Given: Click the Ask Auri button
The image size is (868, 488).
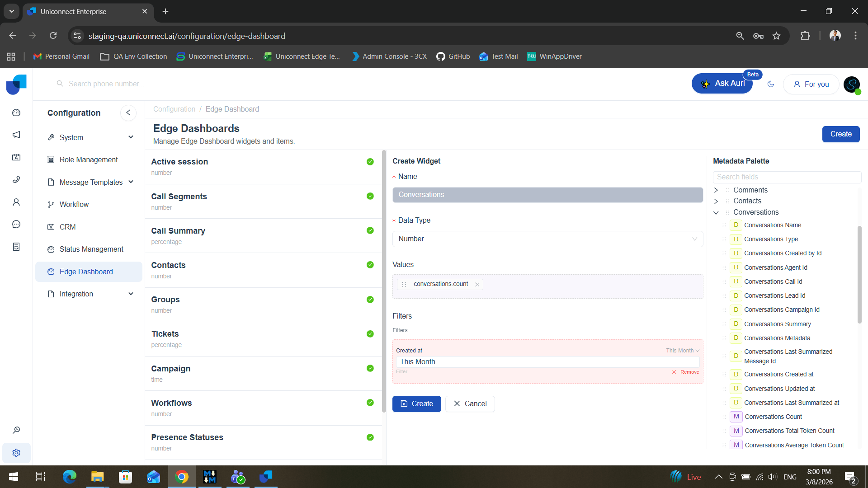Looking at the screenshot, I should (x=722, y=84).
